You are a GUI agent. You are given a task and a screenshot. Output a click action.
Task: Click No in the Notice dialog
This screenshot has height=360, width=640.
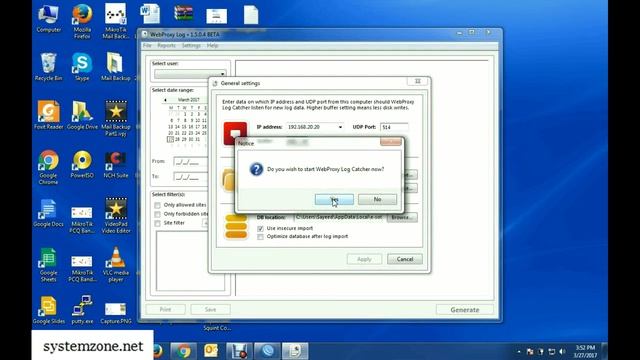[x=377, y=199]
